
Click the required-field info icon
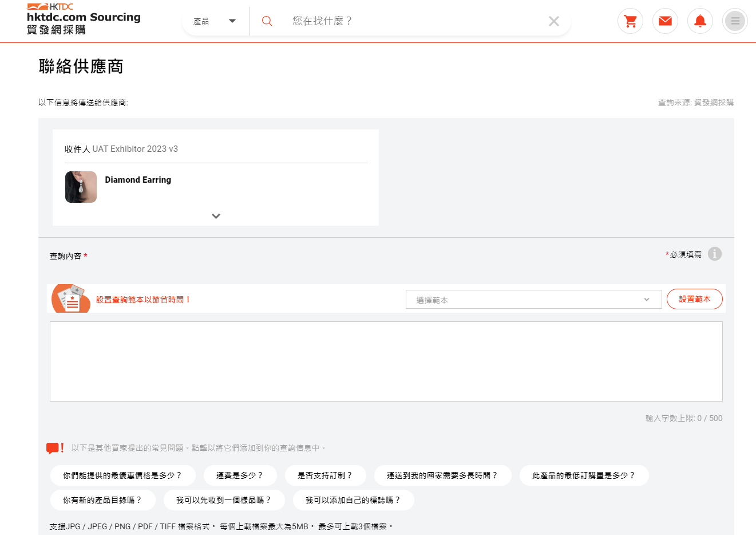[x=714, y=254]
